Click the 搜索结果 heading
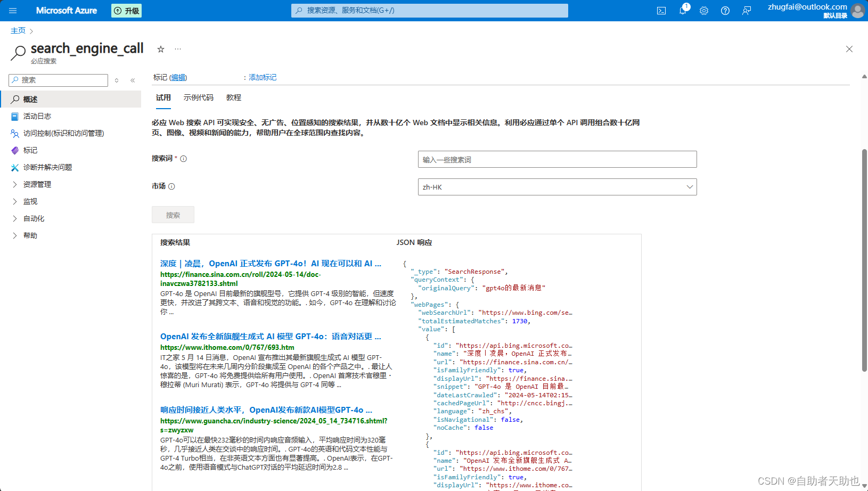This screenshot has width=868, height=491. [175, 243]
